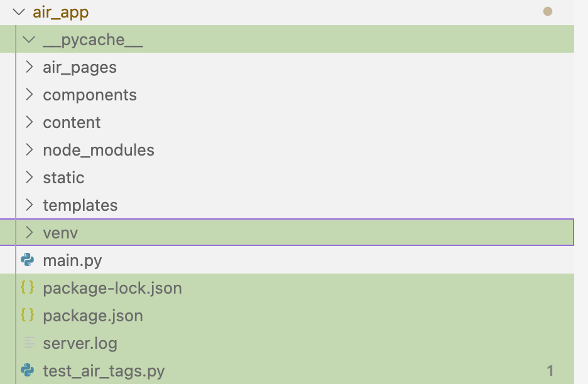Collapse the air_app root folder

tap(19, 11)
